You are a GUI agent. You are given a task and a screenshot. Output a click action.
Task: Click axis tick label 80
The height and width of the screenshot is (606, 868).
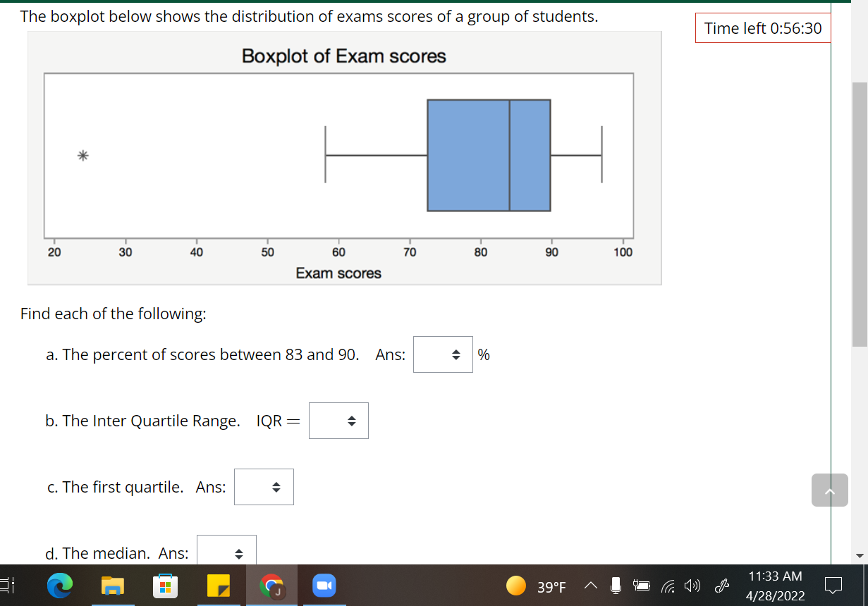click(480, 252)
